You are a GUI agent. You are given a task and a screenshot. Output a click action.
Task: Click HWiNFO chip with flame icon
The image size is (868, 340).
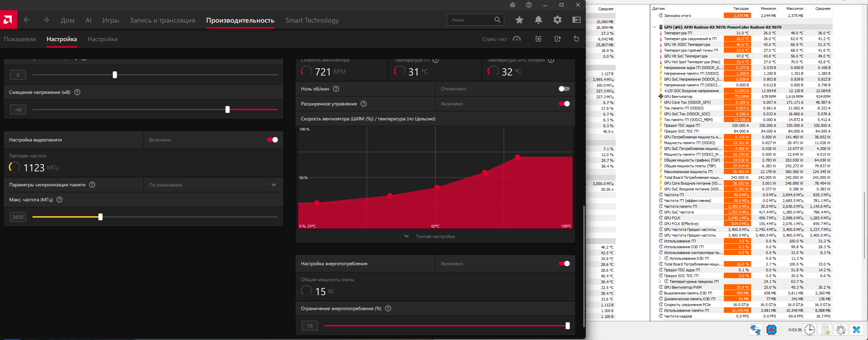(771, 329)
